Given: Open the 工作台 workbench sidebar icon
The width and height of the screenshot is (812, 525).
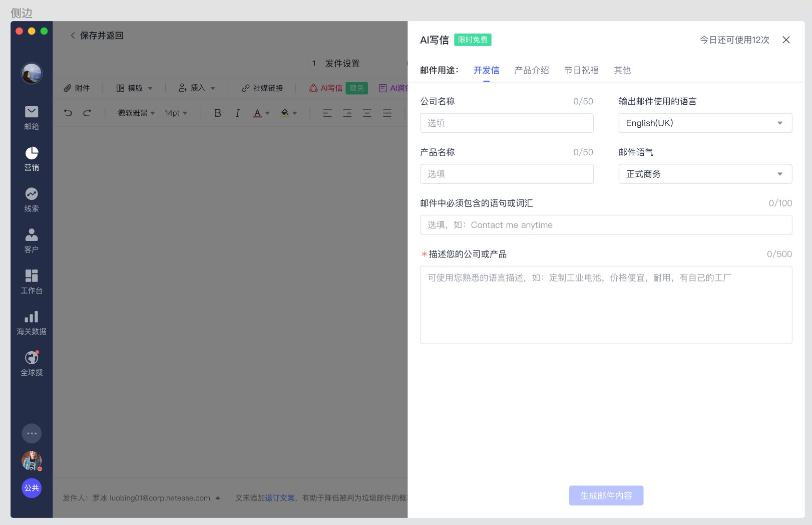Looking at the screenshot, I should 32,282.
